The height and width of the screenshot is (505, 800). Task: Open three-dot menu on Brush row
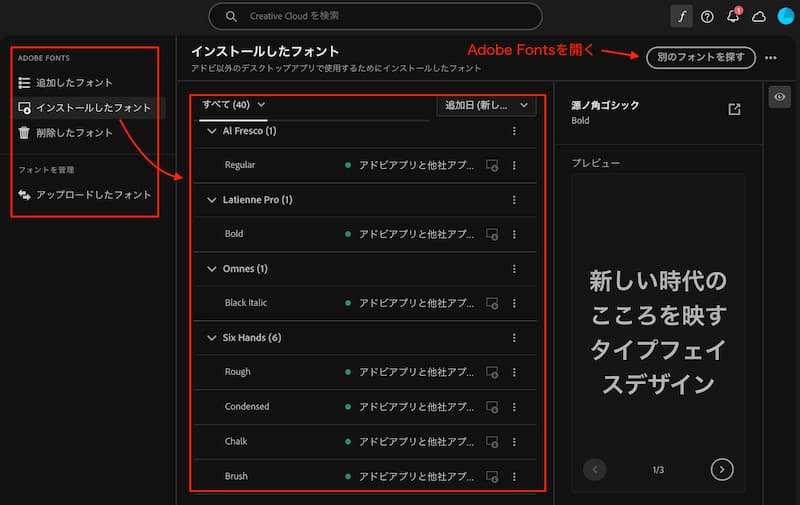tap(514, 476)
